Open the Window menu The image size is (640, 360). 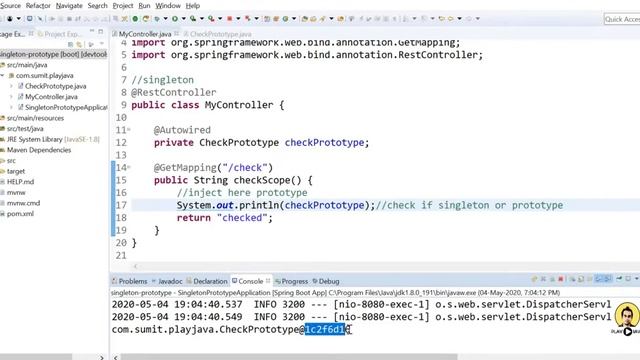[168, 6]
